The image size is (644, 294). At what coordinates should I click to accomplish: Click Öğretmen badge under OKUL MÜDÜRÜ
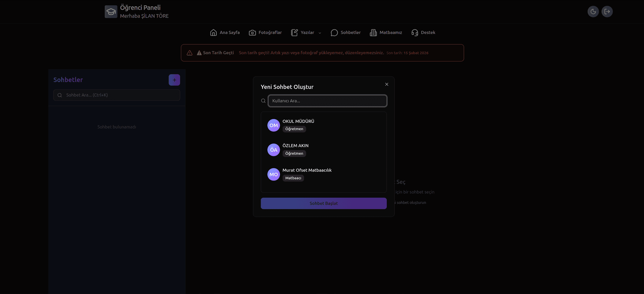pos(294,129)
